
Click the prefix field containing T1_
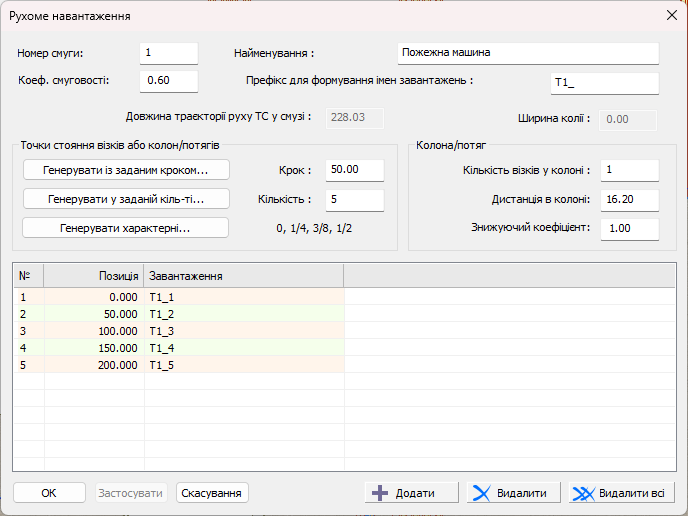[x=604, y=84]
